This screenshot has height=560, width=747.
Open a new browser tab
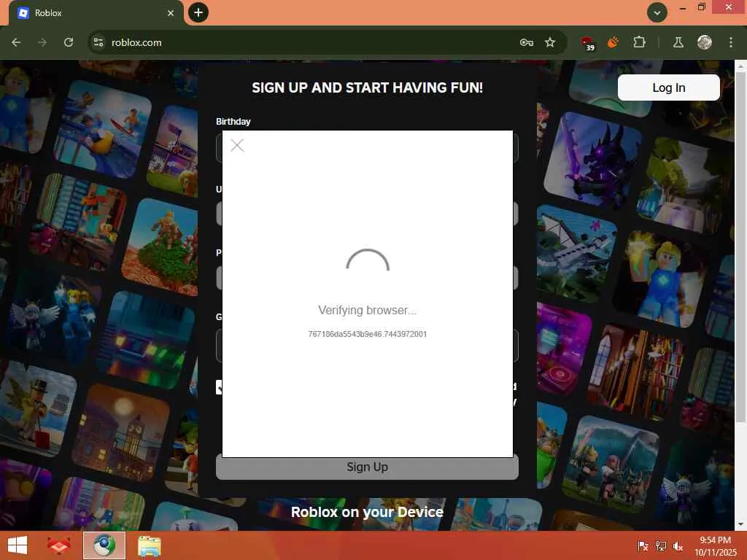point(198,12)
